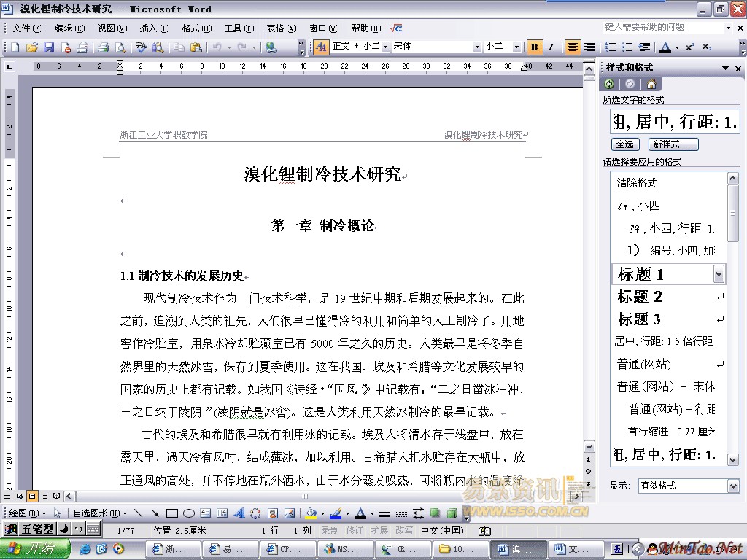Open the font name dropdown (宋体)
Image resolution: width=747 pixels, height=560 pixels.
click(477, 47)
